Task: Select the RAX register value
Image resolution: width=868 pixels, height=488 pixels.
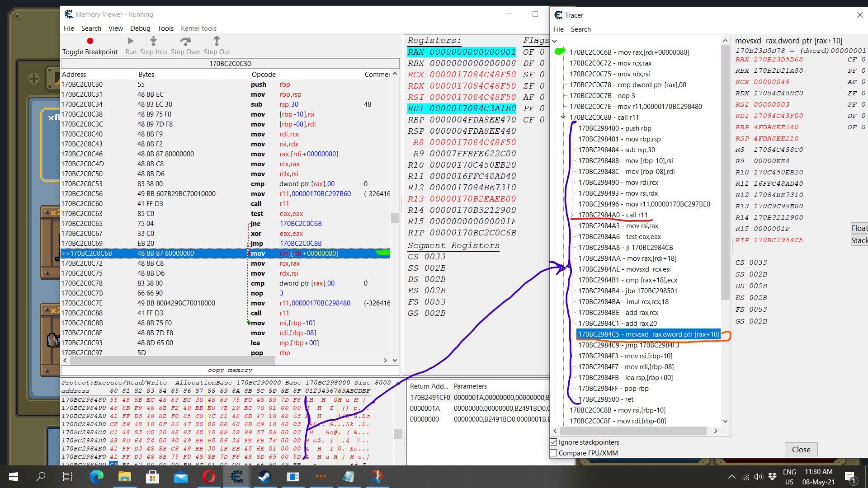Action: point(472,52)
